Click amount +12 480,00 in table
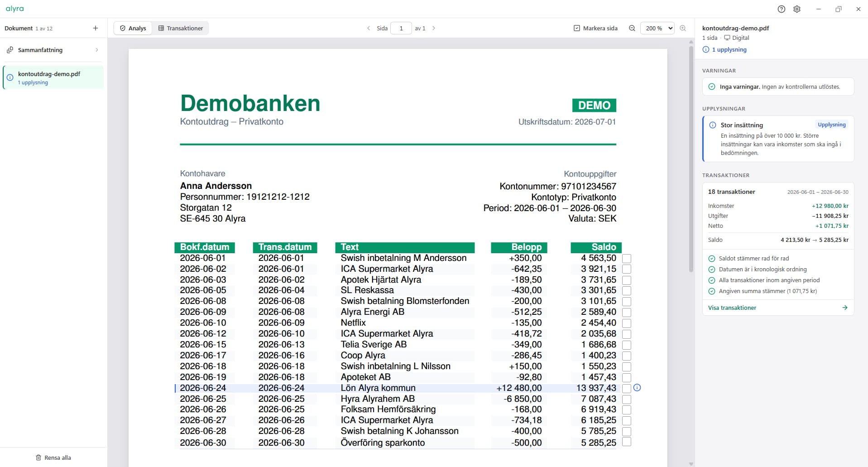 coord(519,388)
